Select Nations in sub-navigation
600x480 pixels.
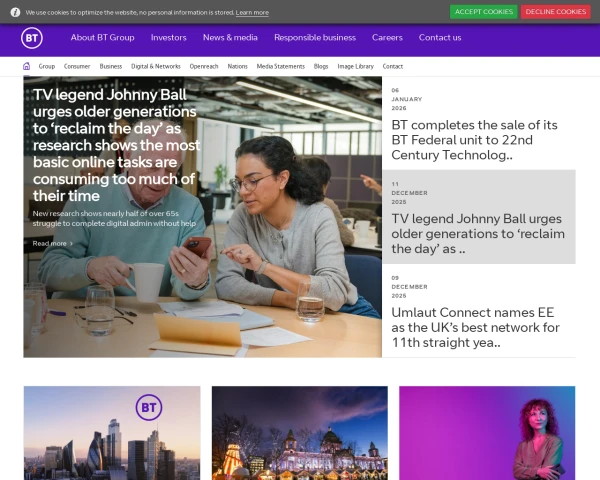[238, 66]
